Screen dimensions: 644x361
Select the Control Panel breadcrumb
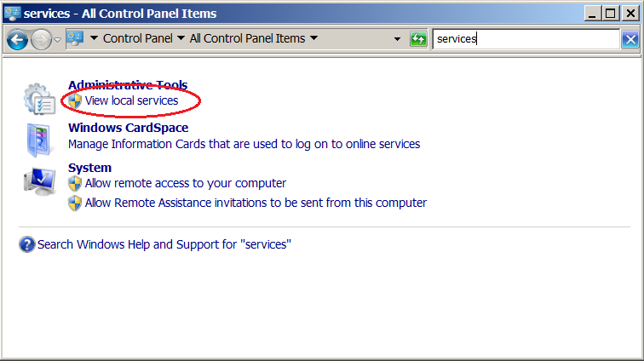137,38
